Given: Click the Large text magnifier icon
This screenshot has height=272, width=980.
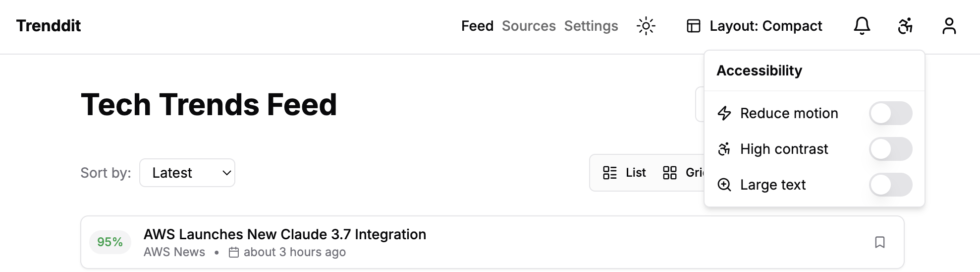Looking at the screenshot, I should (x=724, y=185).
